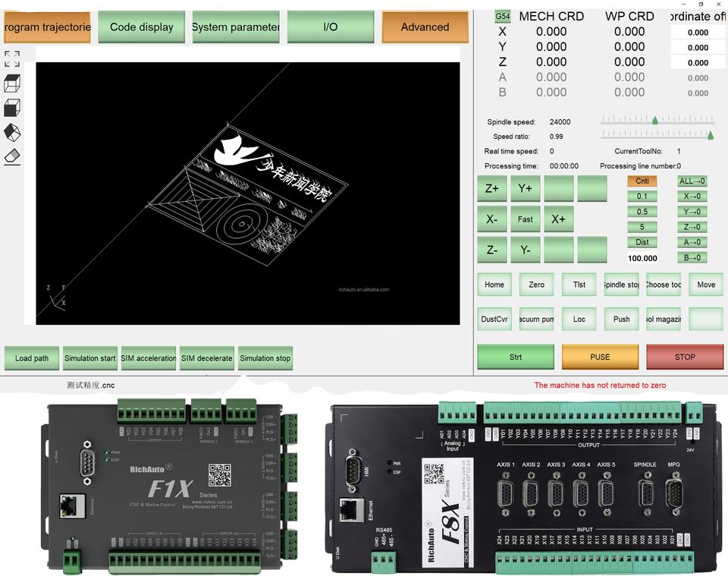728x579 pixels.
Task: Click the Zero button
Action: (x=537, y=285)
